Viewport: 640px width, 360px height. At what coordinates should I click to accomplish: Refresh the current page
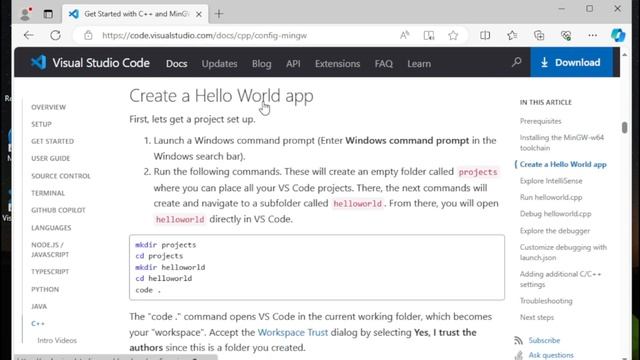coord(56,36)
